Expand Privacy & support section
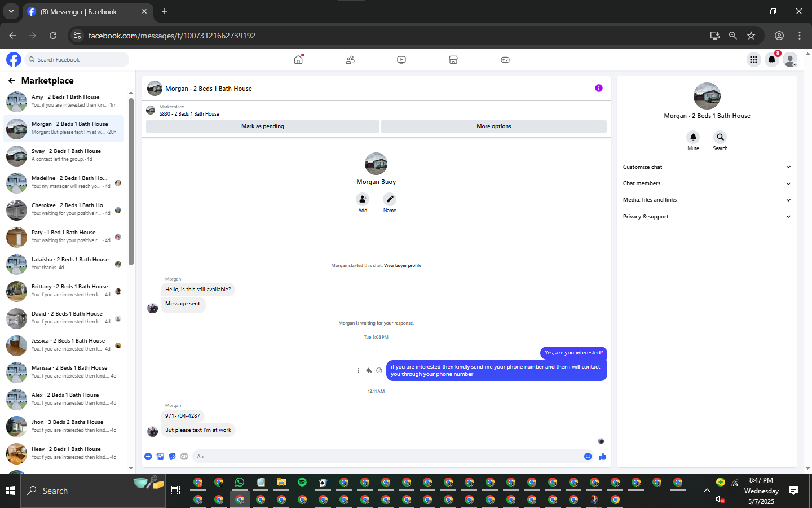 click(707, 217)
